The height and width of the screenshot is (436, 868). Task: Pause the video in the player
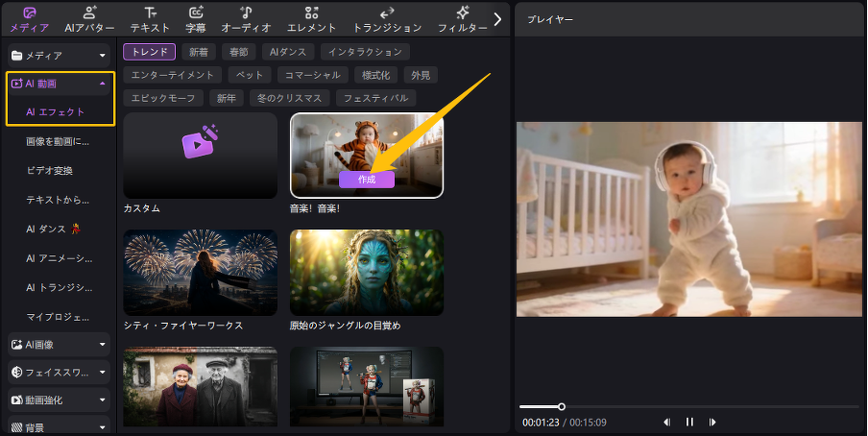(x=689, y=422)
